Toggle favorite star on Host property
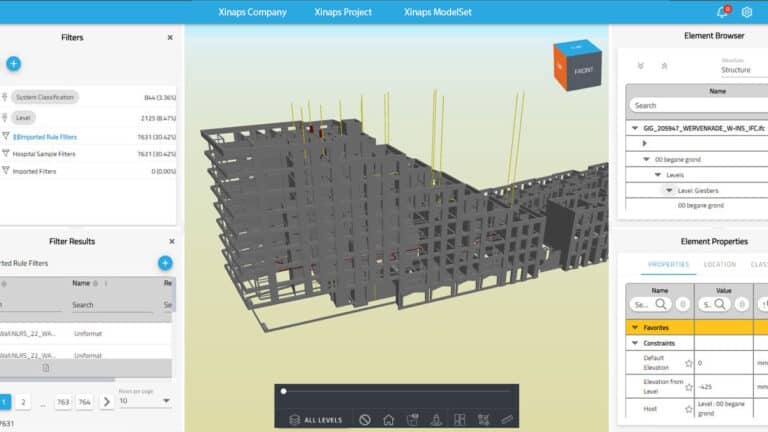Viewport: 768px width, 432px height. [688, 408]
